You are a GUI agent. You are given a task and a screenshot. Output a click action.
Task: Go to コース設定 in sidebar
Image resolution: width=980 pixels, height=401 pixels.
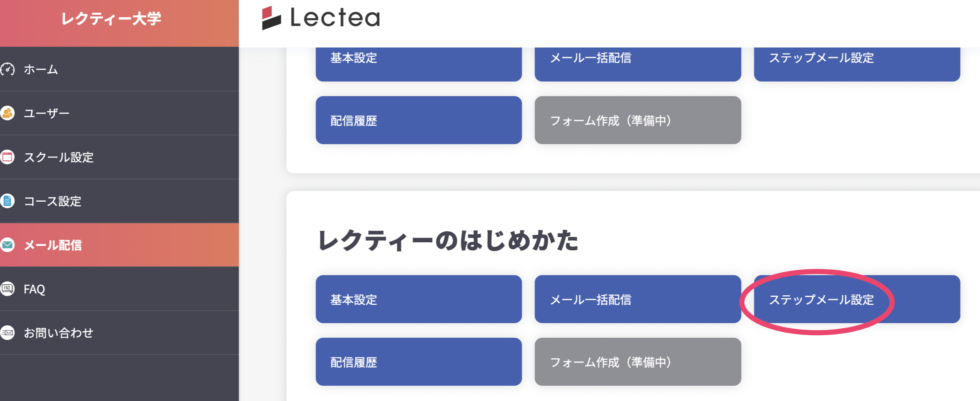52,201
